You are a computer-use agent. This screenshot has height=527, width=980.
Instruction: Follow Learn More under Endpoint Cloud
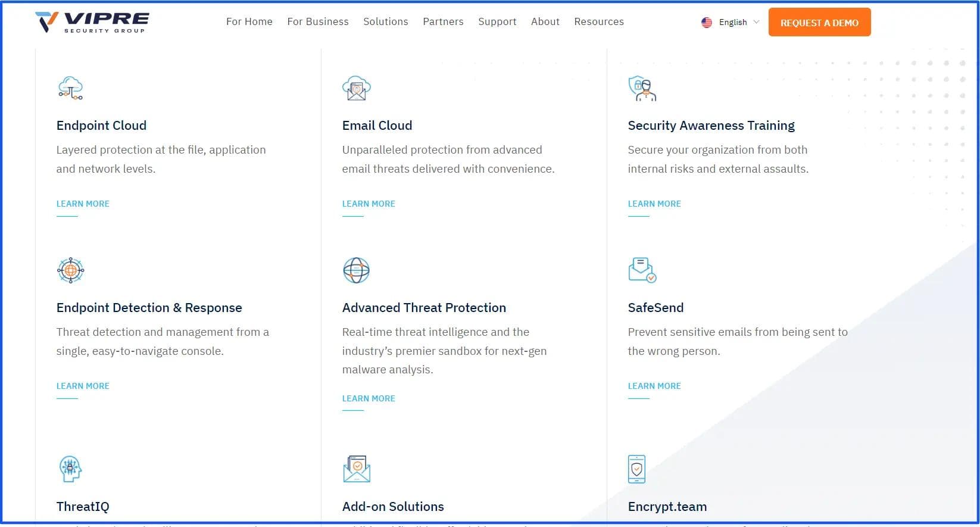(83, 204)
